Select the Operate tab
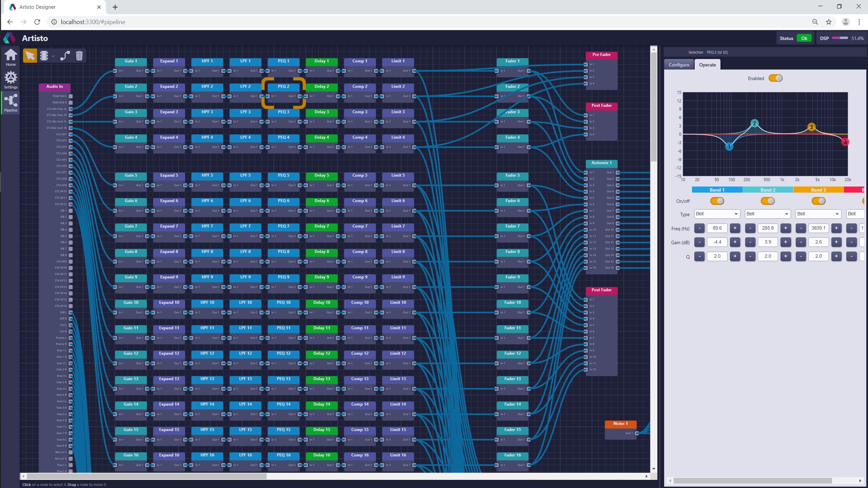Viewport: 868px width, 488px height. click(707, 65)
